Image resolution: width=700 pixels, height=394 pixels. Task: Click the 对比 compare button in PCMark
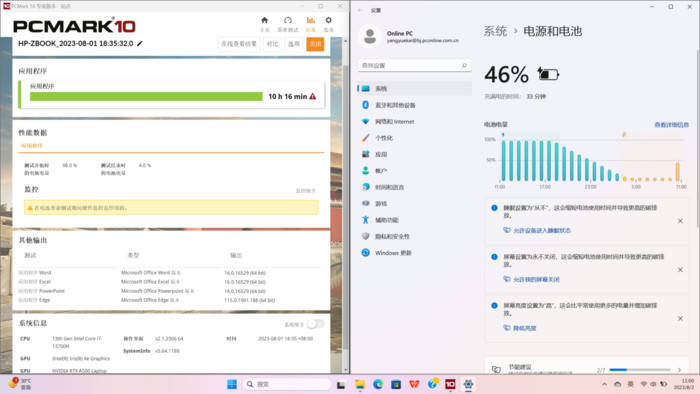(272, 44)
